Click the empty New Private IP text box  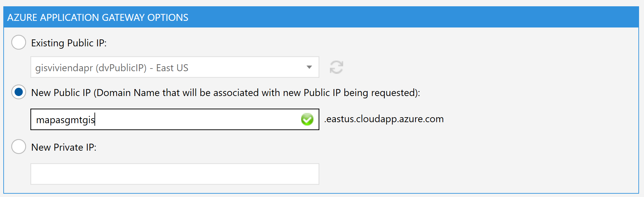tap(175, 174)
